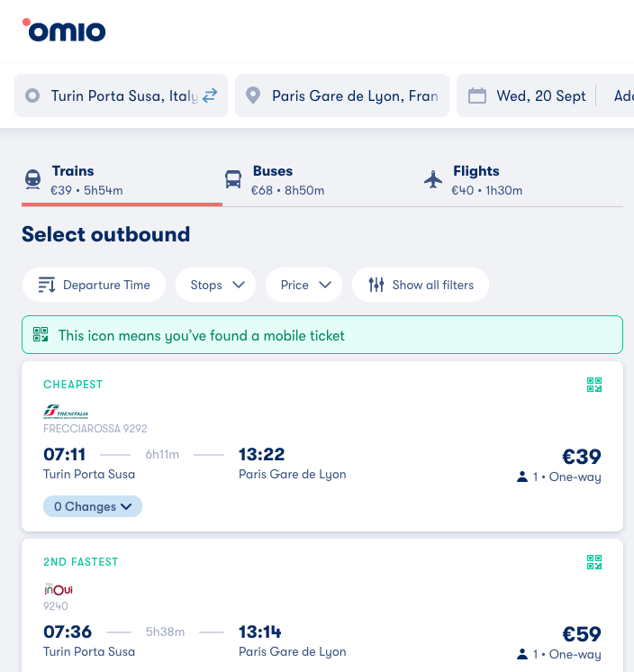Switch to the Buses tab
The image size is (634, 672).
[272, 179]
